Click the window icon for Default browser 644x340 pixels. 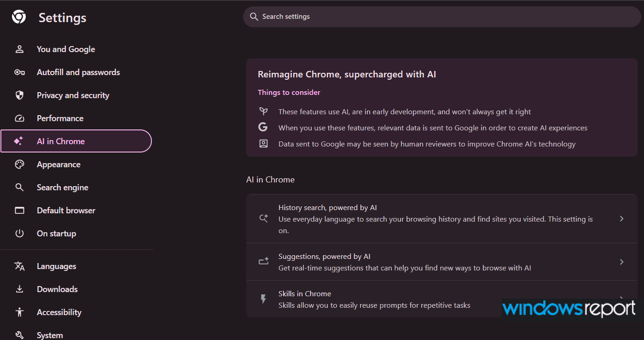19,211
